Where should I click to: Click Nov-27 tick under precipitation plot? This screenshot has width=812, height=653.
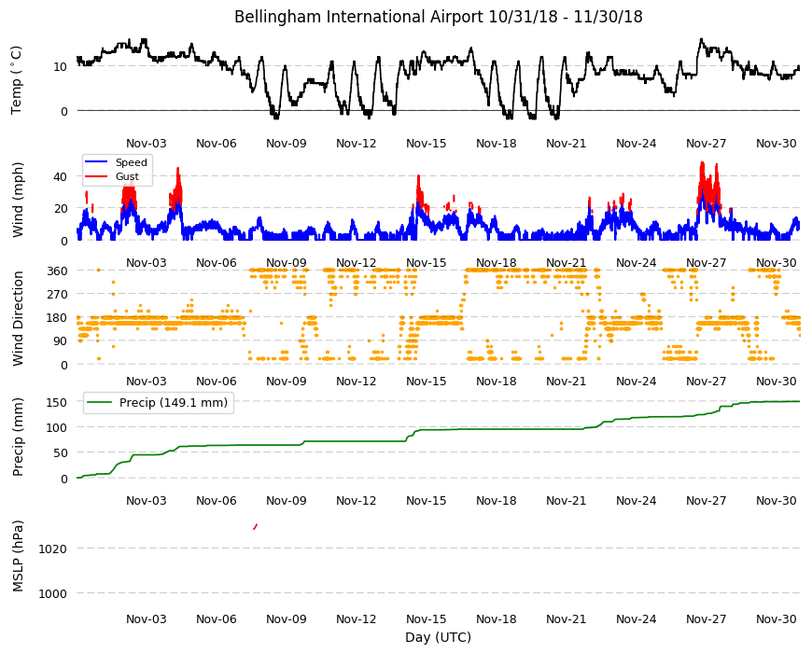tap(707, 500)
